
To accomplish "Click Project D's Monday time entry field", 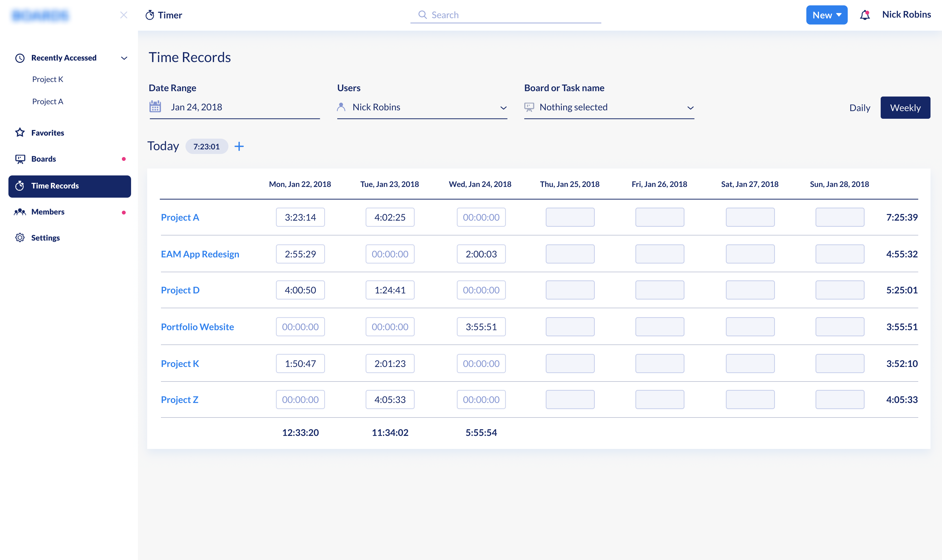I will [300, 290].
